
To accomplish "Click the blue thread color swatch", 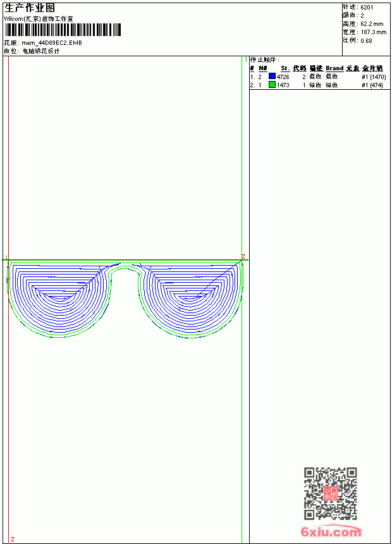I will (x=272, y=76).
